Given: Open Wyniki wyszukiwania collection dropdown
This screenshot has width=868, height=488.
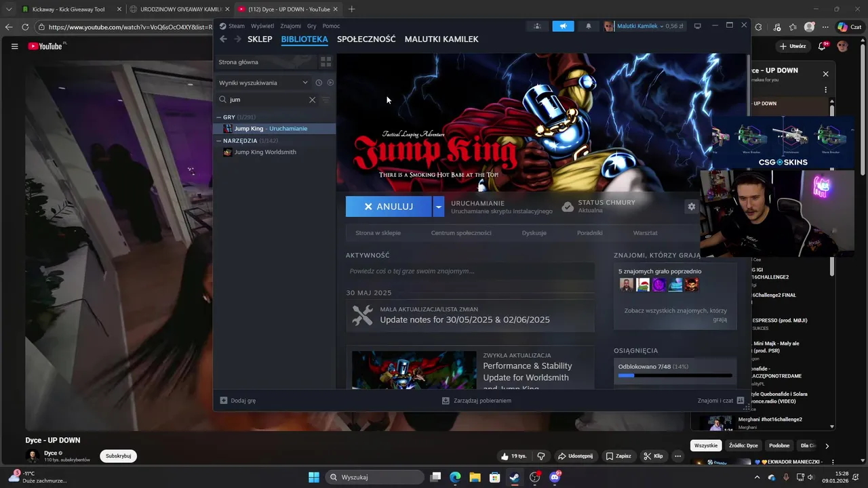Looking at the screenshot, I should [x=263, y=83].
